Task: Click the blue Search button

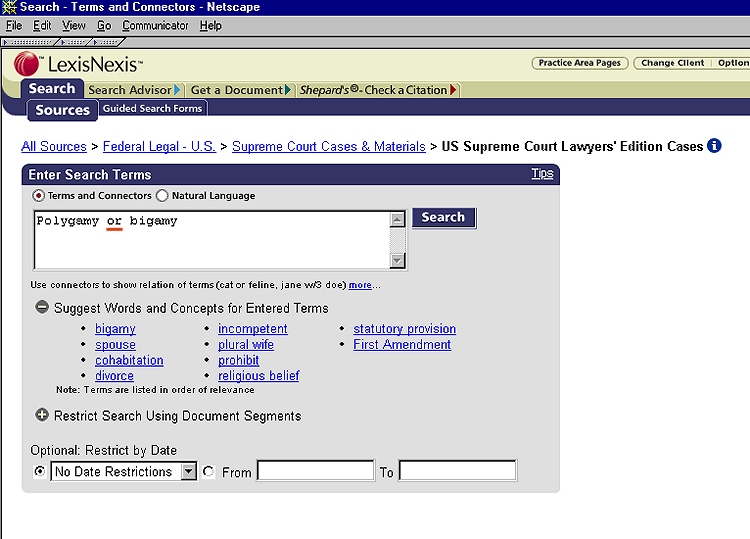Action: 443,218
